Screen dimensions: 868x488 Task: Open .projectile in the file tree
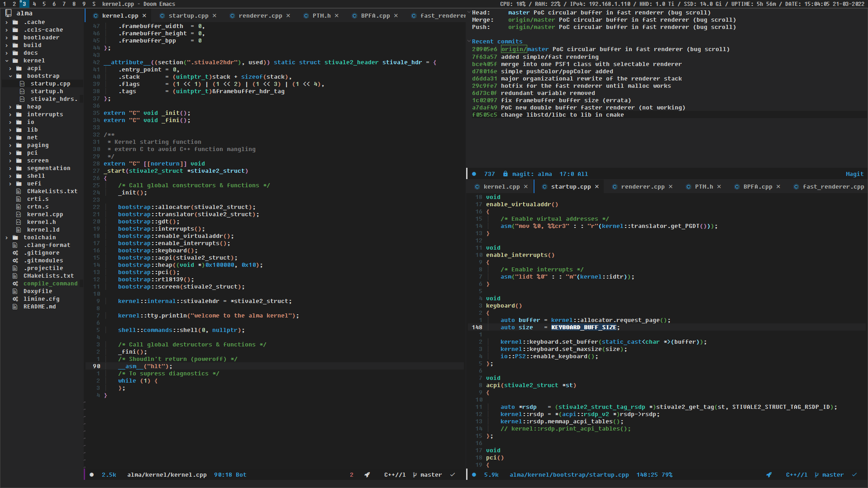click(x=43, y=268)
